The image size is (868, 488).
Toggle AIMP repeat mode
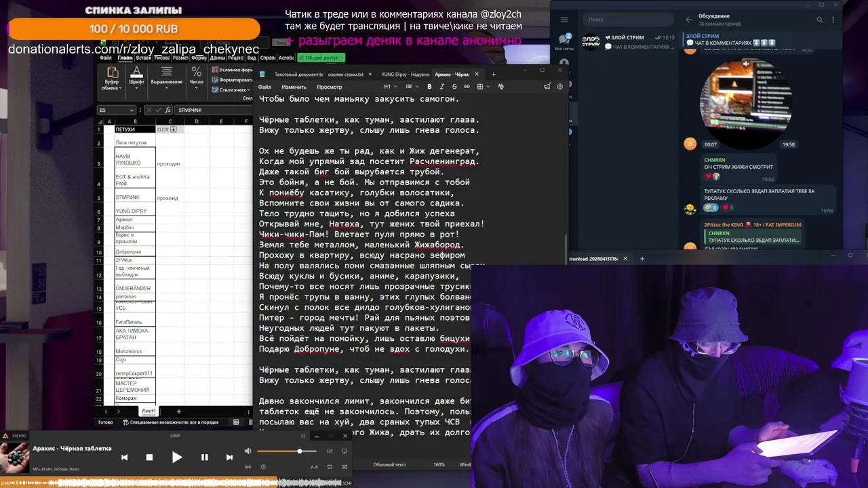click(330, 466)
